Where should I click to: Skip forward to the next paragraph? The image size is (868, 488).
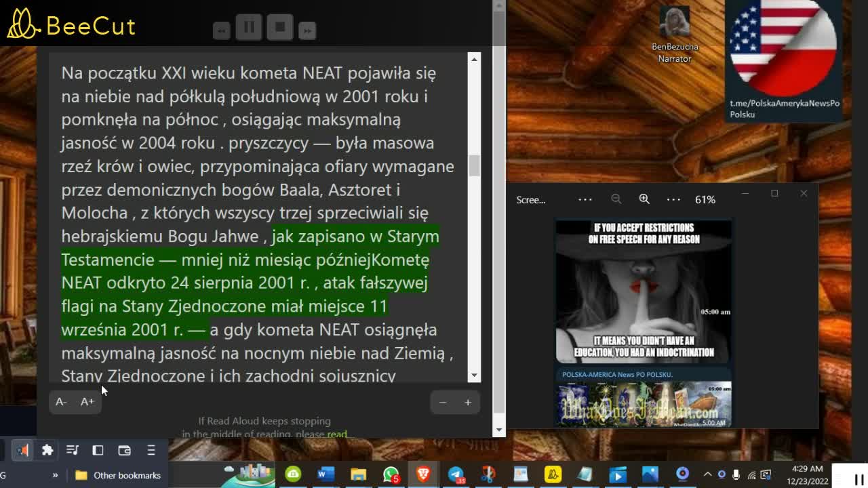(307, 30)
